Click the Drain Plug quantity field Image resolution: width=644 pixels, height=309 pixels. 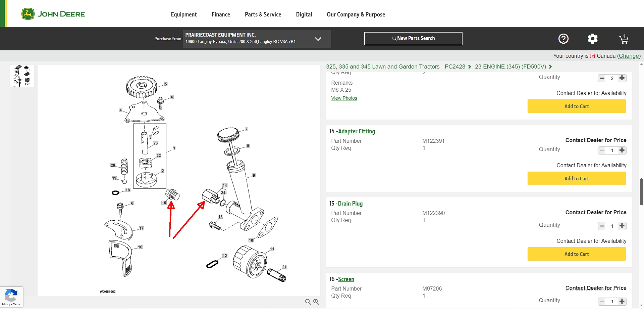[x=612, y=226]
